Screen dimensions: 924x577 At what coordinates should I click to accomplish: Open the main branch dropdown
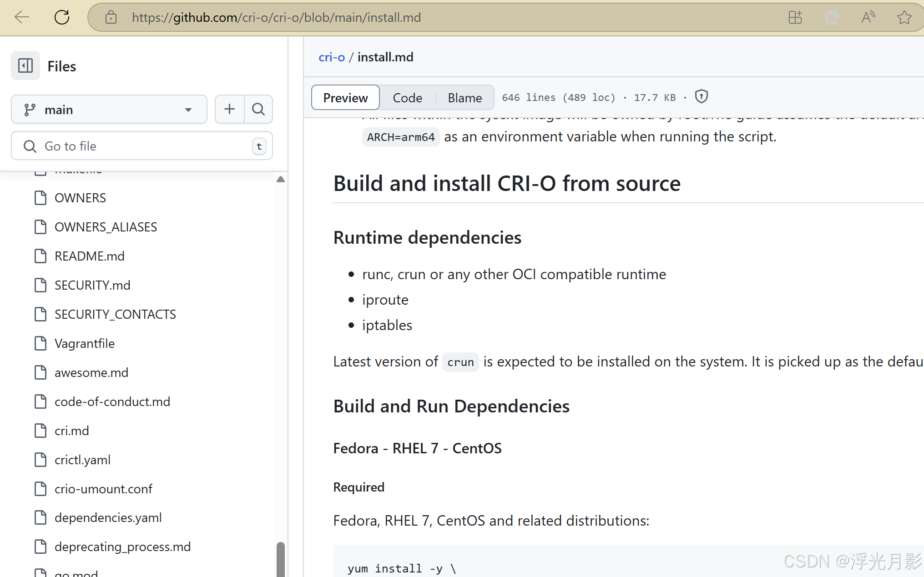[x=109, y=110]
